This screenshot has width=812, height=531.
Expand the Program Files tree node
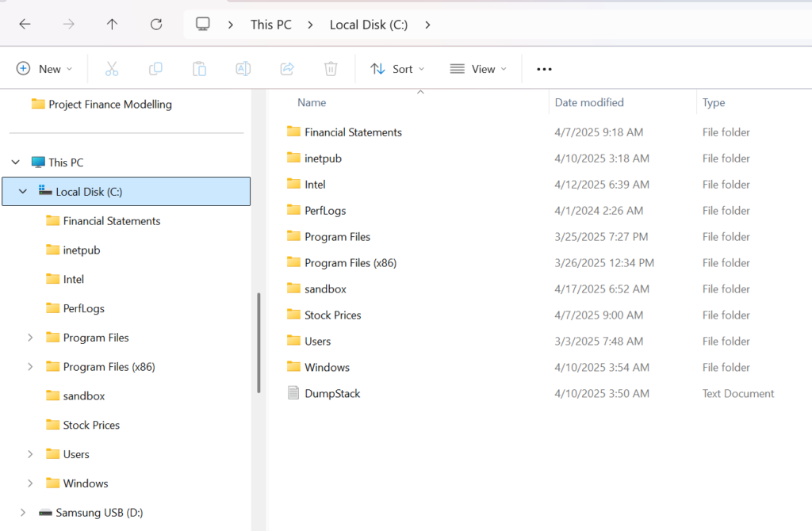point(30,338)
